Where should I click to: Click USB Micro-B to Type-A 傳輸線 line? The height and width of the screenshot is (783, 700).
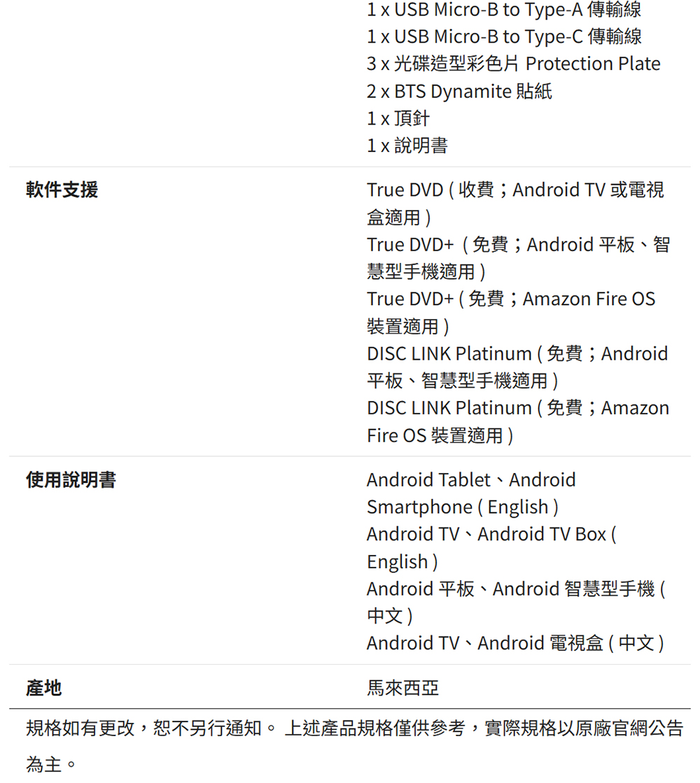(x=504, y=10)
